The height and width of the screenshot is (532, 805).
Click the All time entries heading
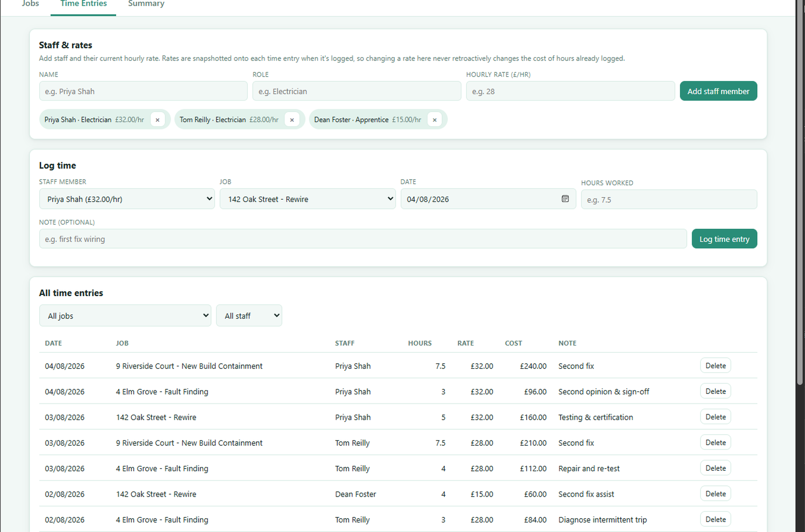[x=71, y=293]
